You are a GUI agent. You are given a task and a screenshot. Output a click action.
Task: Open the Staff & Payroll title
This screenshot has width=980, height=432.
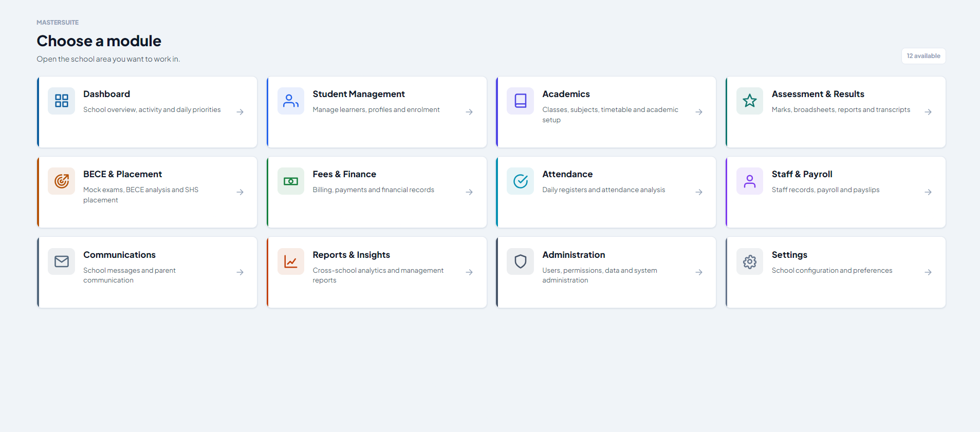coord(802,174)
